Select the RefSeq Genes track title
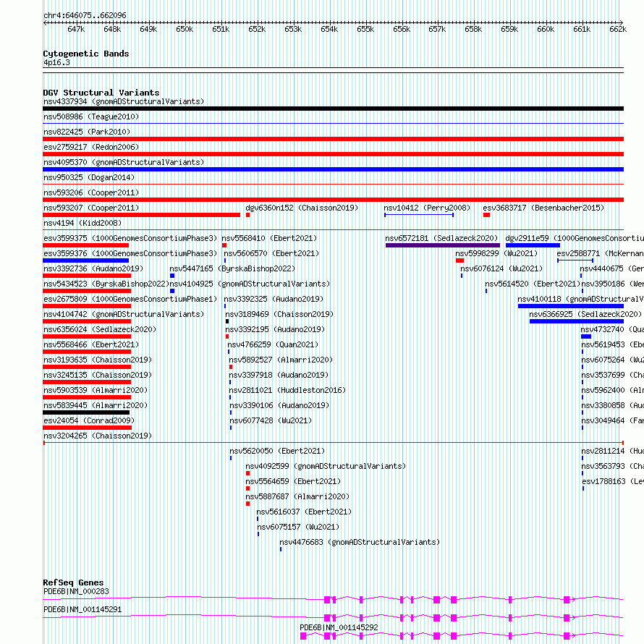 pyautogui.click(x=73, y=582)
